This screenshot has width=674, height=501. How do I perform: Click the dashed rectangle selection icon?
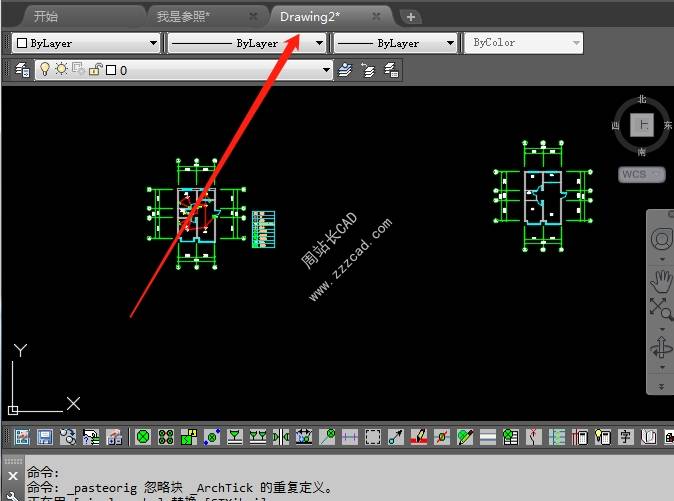tap(373, 437)
